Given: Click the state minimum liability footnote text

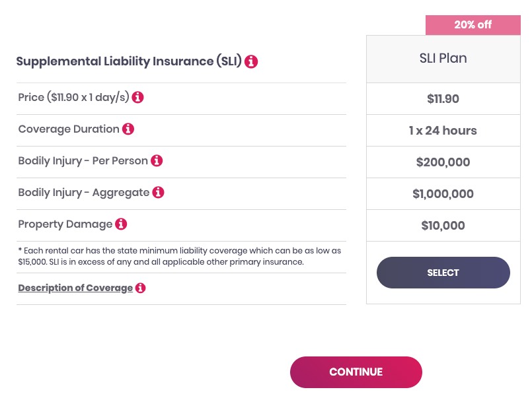Looking at the screenshot, I should pyautogui.click(x=180, y=257).
